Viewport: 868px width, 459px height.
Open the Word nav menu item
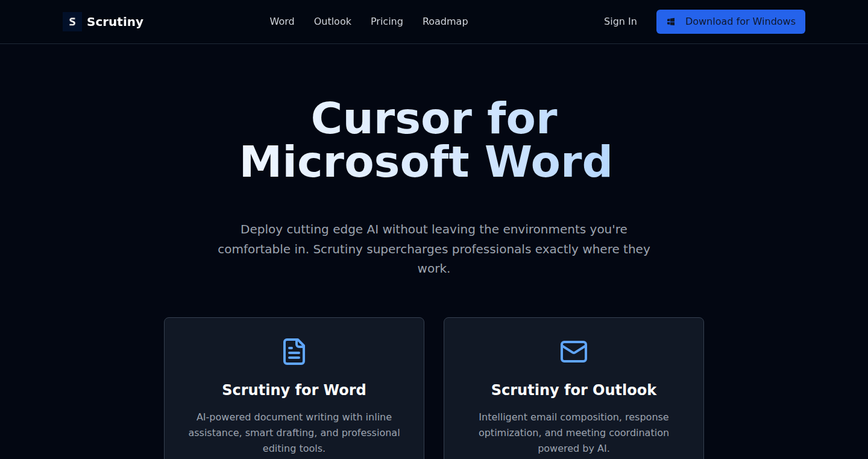(x=282, y=22)
